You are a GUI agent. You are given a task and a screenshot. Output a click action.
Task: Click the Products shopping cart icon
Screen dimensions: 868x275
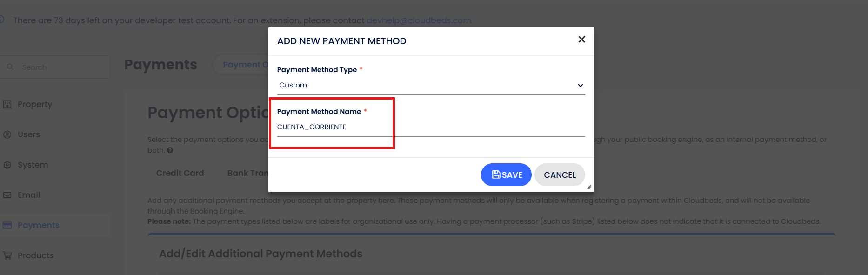point(7,255)
